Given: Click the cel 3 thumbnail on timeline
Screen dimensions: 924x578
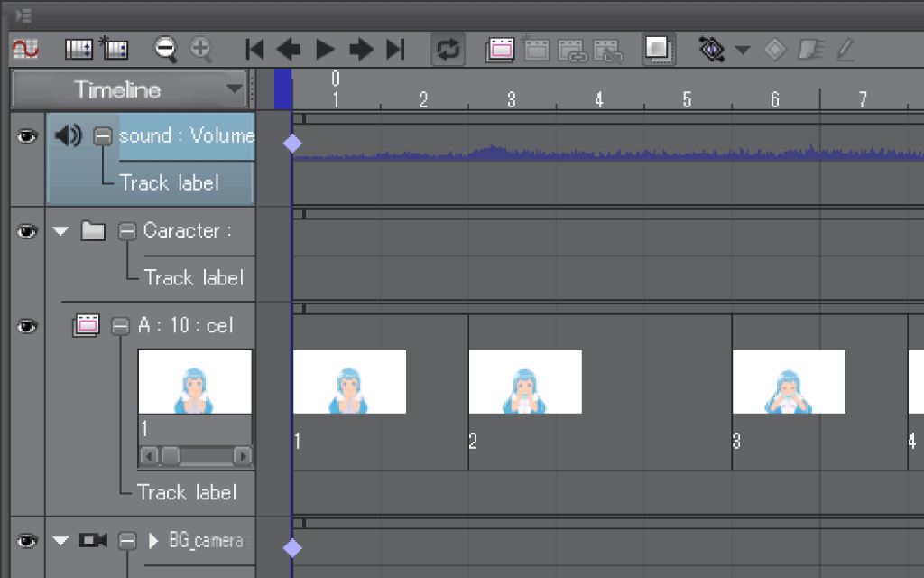Looking at the screenshot, I should click(788, 382).
